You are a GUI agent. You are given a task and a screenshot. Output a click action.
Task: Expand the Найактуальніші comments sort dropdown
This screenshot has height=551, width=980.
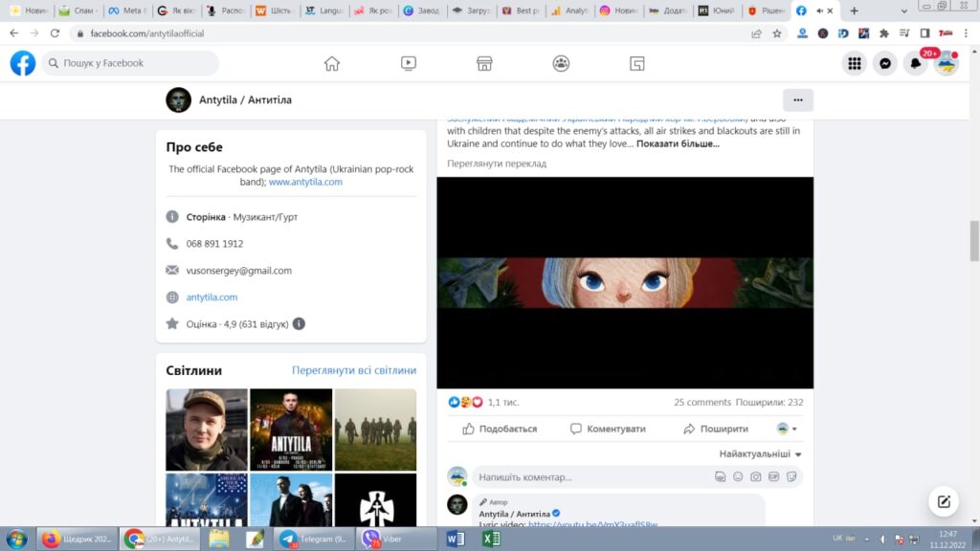[761, 454]
